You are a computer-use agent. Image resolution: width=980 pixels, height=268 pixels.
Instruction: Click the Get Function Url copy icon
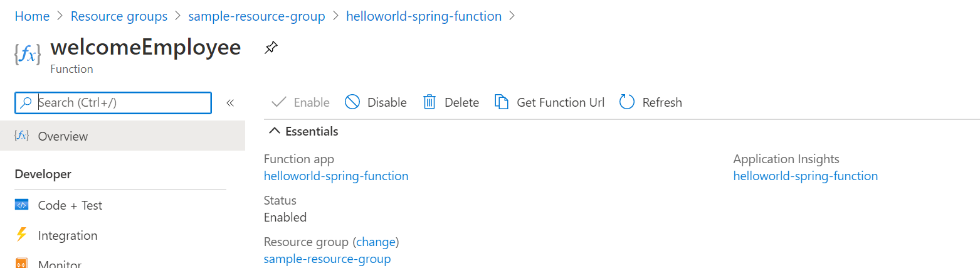pyautogui.click(x=502, y=102)
